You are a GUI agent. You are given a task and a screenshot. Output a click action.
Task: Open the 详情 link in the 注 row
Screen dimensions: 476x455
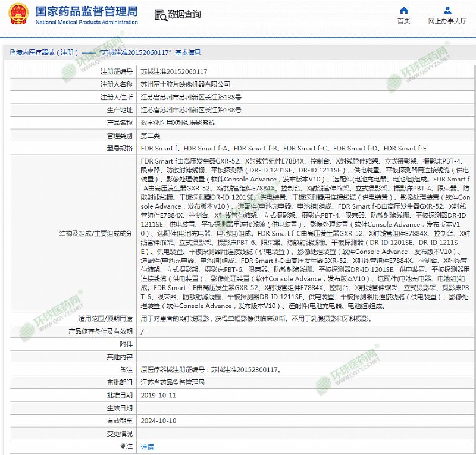[x=146, y=447]
